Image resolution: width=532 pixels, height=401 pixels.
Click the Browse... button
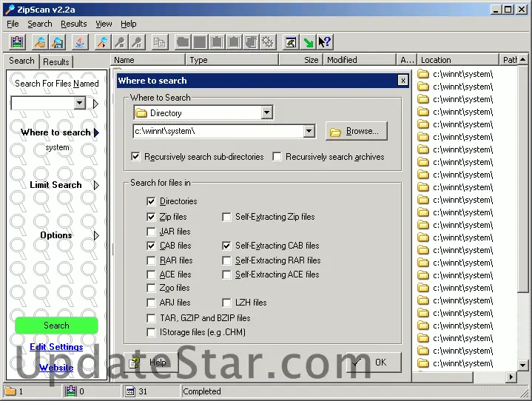coord(356,131)
